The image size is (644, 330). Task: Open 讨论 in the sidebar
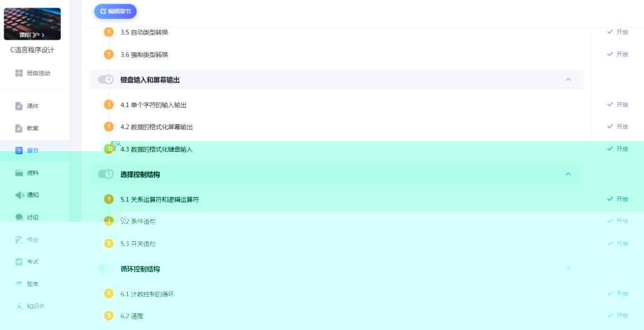coord(33,217)
